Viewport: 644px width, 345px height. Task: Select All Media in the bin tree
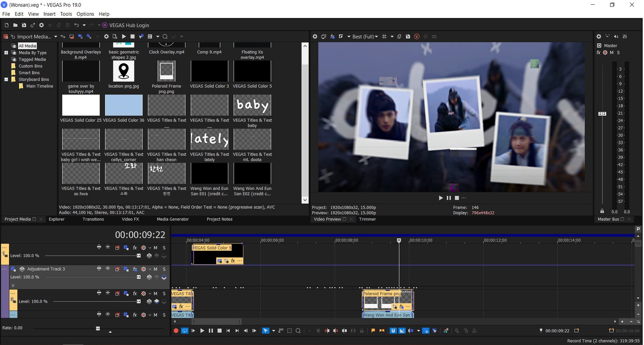27,46
